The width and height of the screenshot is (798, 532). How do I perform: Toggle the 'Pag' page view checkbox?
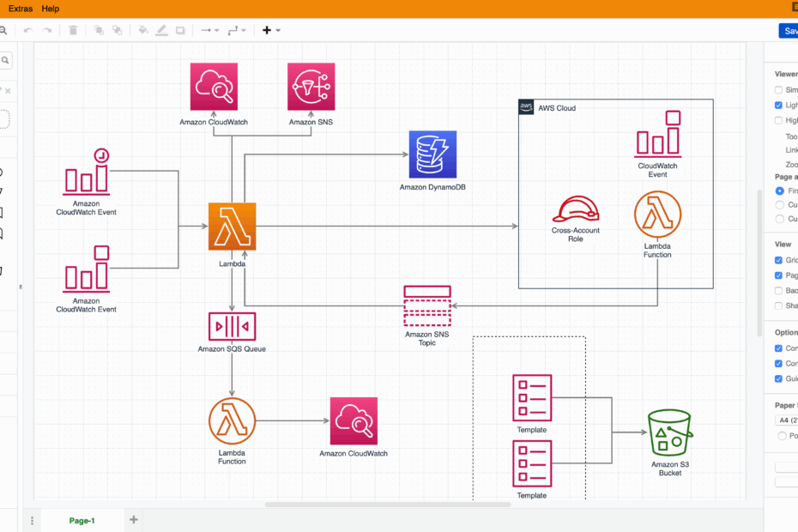(778, 275)
